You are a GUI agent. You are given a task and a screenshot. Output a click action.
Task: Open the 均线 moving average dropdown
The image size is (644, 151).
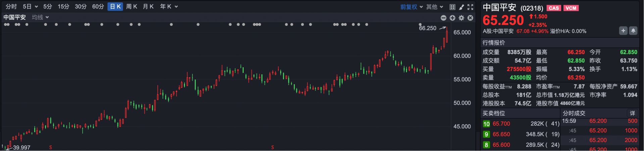tap(40, 17)
